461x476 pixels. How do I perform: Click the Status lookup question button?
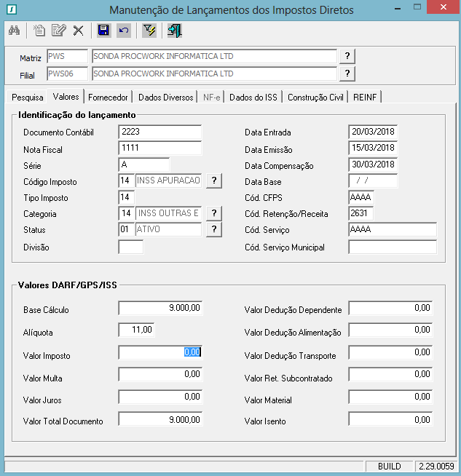pyautogui.click(x=214, y=229)
